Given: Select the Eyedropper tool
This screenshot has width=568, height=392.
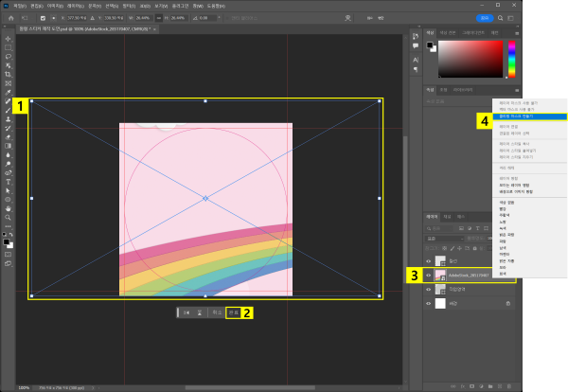Looking at the screenshot, I should click(8, 92).
